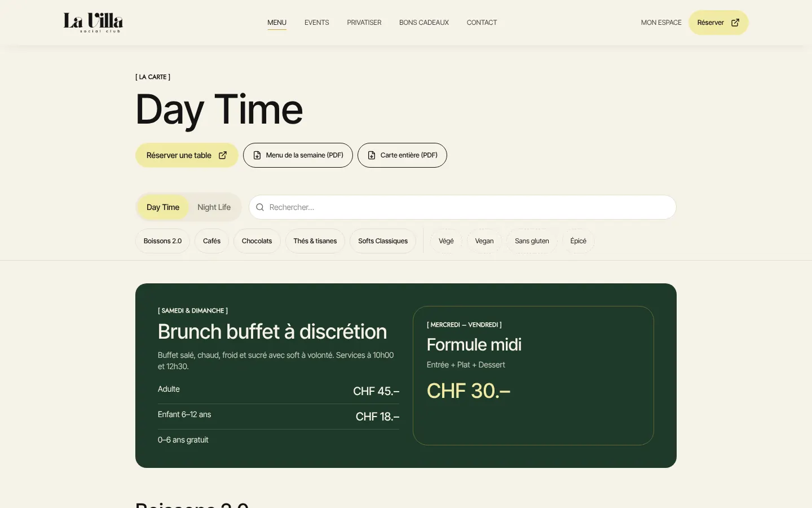The height and width of the screenshot is (508, 812).
Task: Download Carte entière (PDF)
Action: (402, 155)
